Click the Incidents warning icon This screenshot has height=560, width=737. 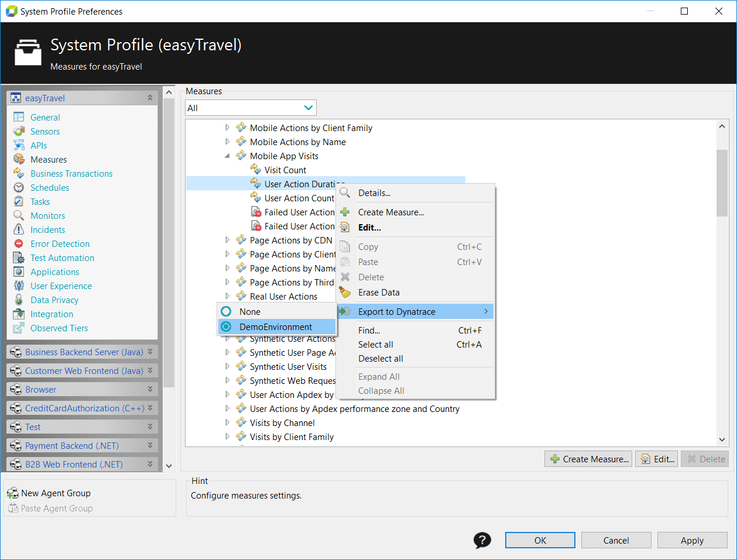19,229
